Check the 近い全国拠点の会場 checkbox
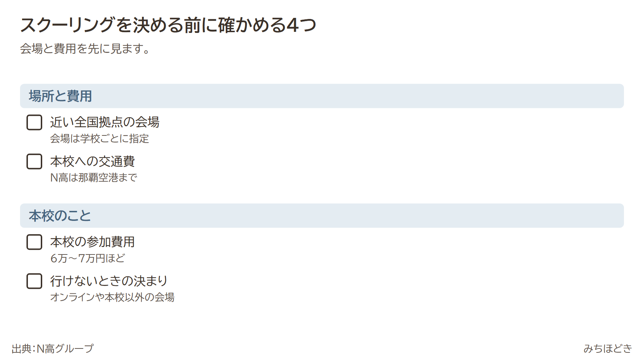This screenshot has height=361, width=644. [x=34, y=122]
